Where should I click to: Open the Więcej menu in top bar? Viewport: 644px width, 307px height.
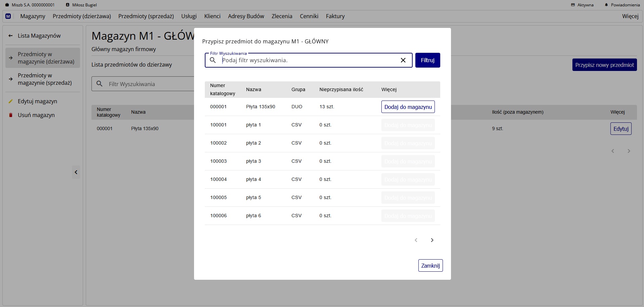point(630,16)
